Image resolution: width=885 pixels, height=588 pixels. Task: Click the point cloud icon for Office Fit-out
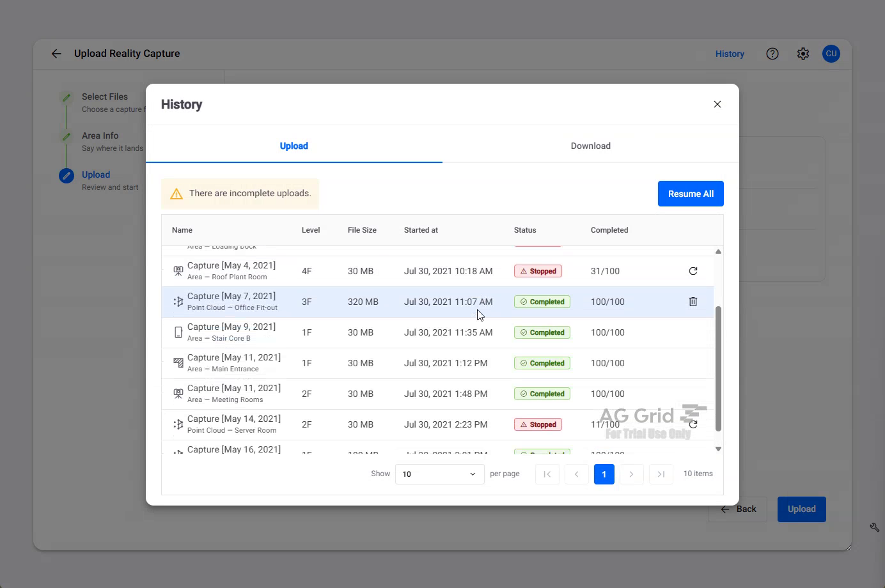pos(178,302)
